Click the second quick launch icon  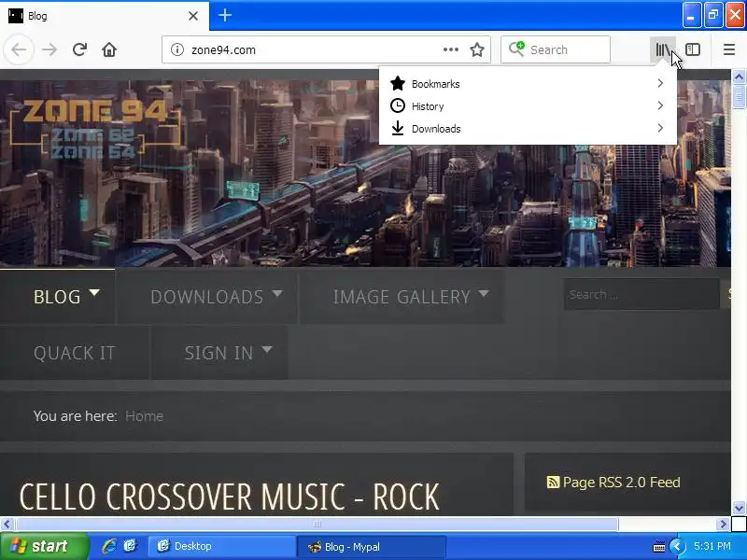point(130,546)
